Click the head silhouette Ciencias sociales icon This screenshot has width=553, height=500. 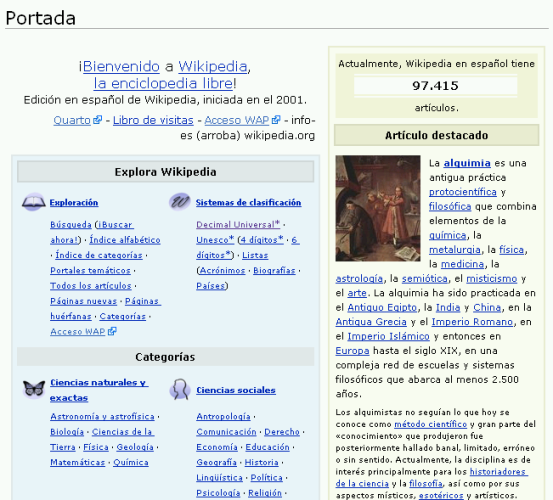click(x=180, y=390)
